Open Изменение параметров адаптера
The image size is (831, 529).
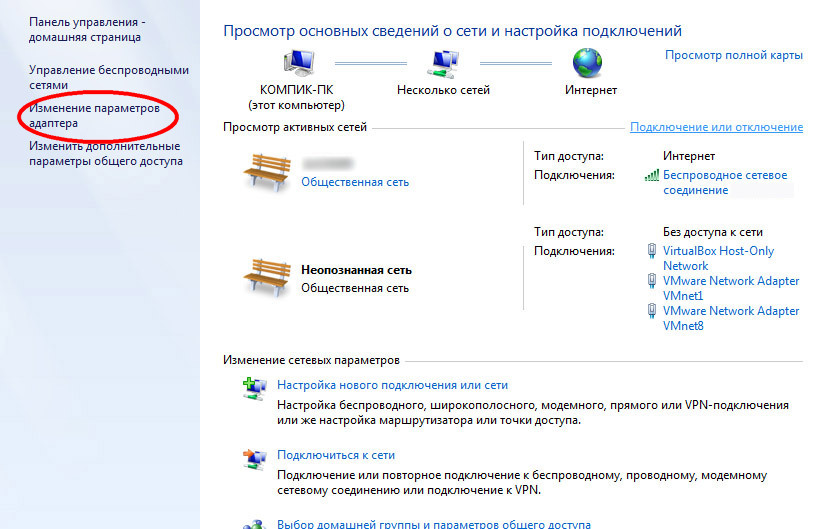[94, 116]
